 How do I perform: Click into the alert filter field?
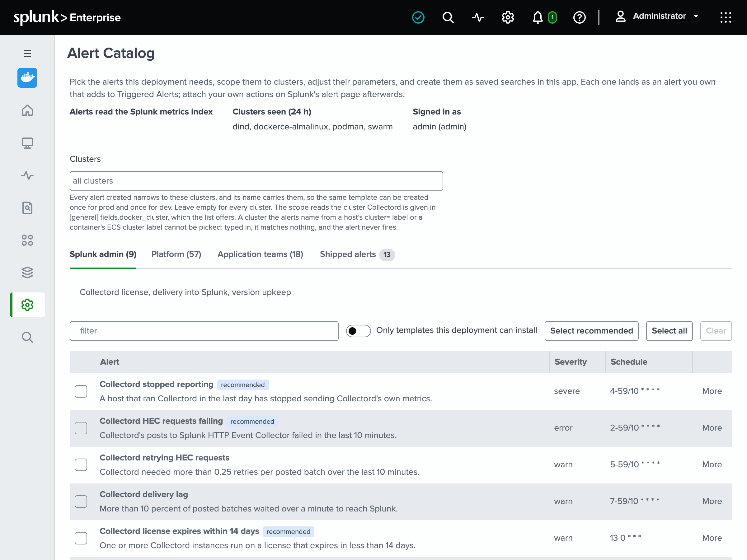pos(204,331)
